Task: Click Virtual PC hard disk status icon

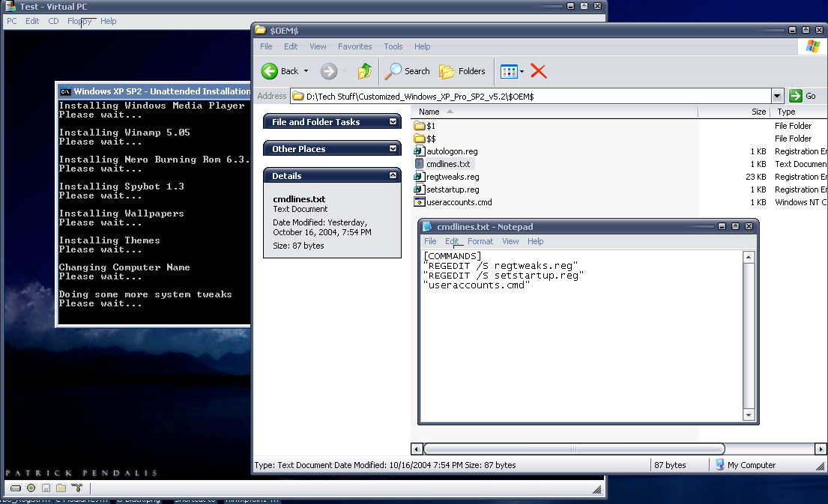Action: coord(16,488)
